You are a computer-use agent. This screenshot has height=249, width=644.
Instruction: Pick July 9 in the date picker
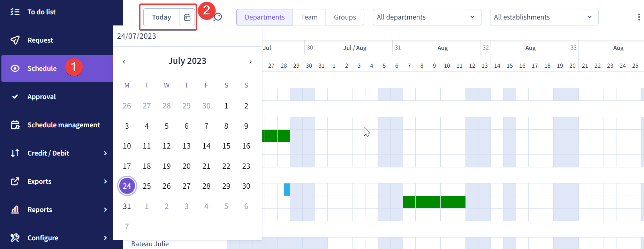click(246, 126)
